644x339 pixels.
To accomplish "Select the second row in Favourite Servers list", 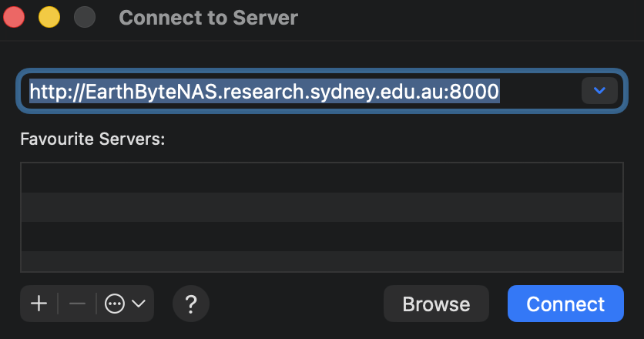I will (321, 207).
